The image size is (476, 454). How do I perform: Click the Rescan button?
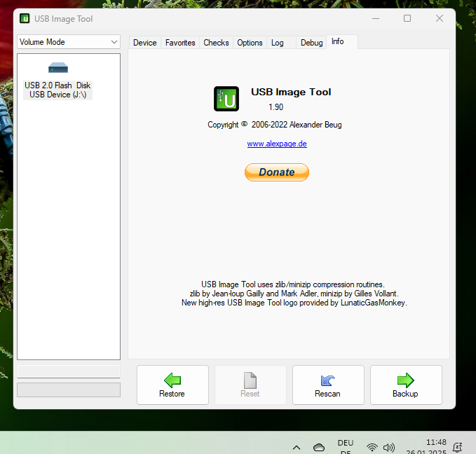(328, 385)
